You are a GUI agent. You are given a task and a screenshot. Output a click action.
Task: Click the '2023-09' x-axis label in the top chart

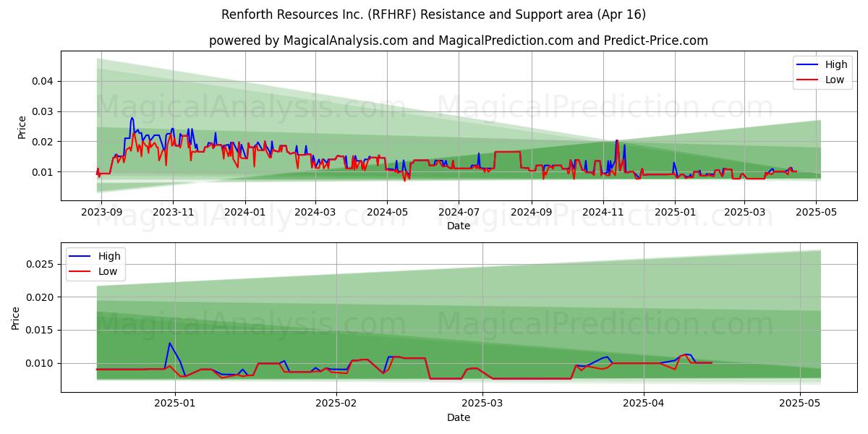click(101, 213)
